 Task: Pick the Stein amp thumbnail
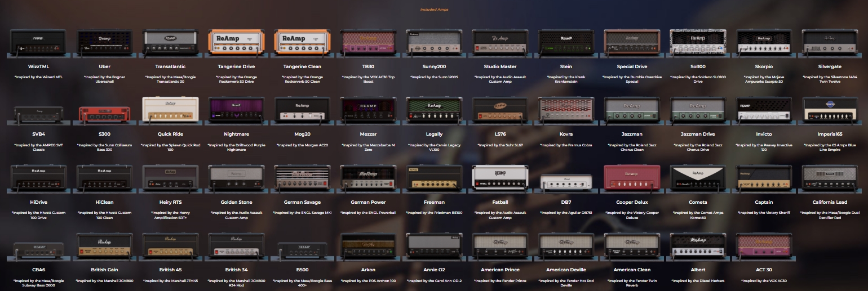tap(566, 43)
